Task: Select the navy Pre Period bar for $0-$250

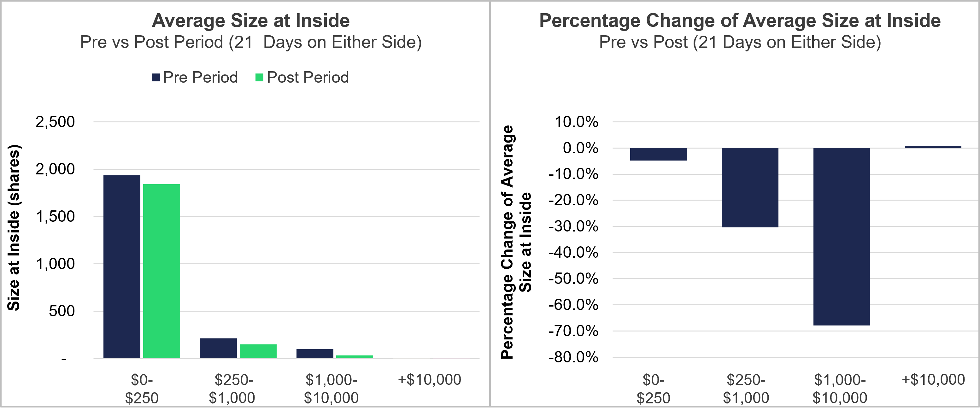Action: click(122, 266)
